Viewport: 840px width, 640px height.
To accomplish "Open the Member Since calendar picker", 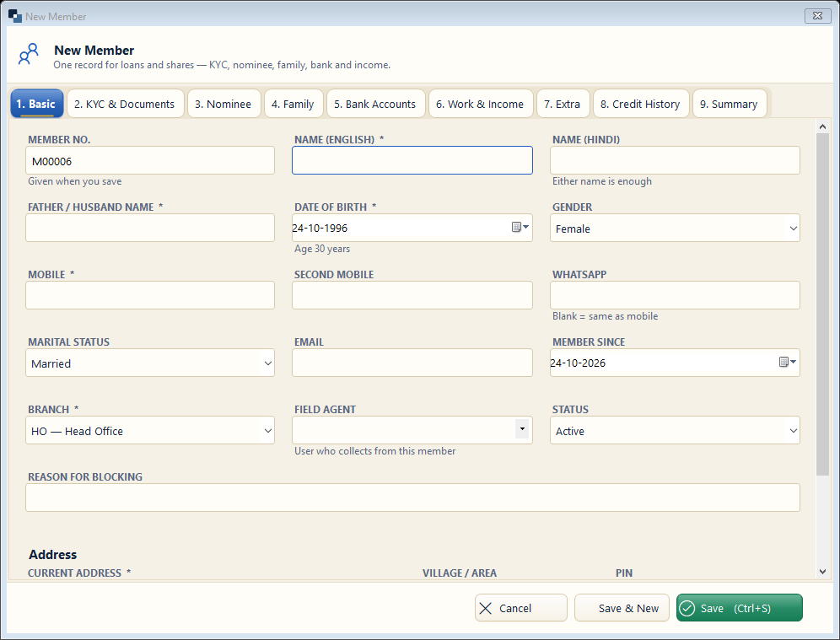I will coord(787,362).
